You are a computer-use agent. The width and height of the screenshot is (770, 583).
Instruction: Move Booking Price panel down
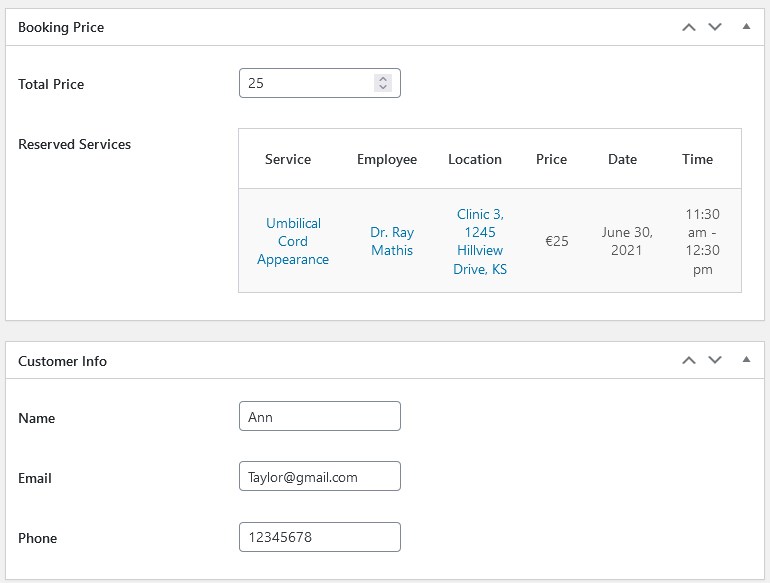(x=715, y=27)
